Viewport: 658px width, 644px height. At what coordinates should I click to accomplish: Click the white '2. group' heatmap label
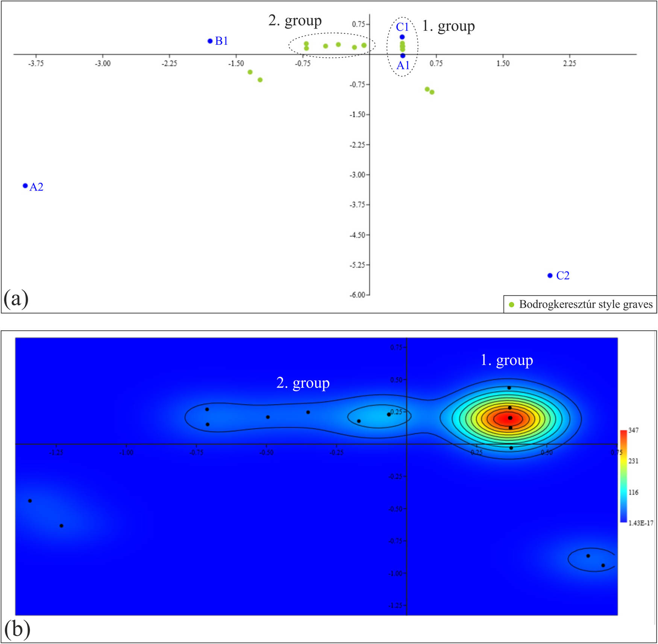tap(303, 383)
